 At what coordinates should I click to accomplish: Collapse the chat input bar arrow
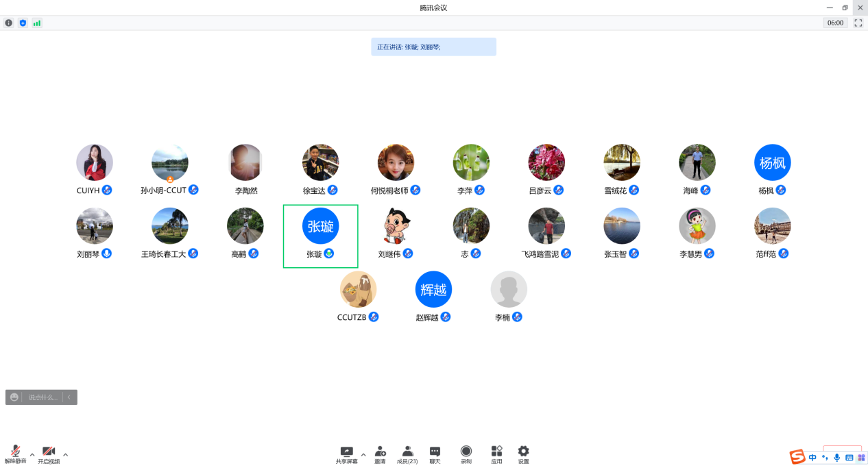pos(69,397)
